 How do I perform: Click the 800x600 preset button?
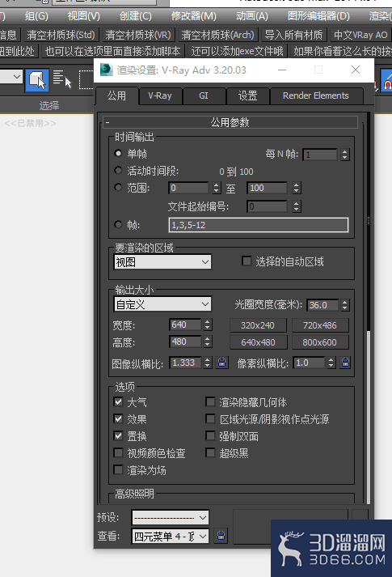click(319, 342)
